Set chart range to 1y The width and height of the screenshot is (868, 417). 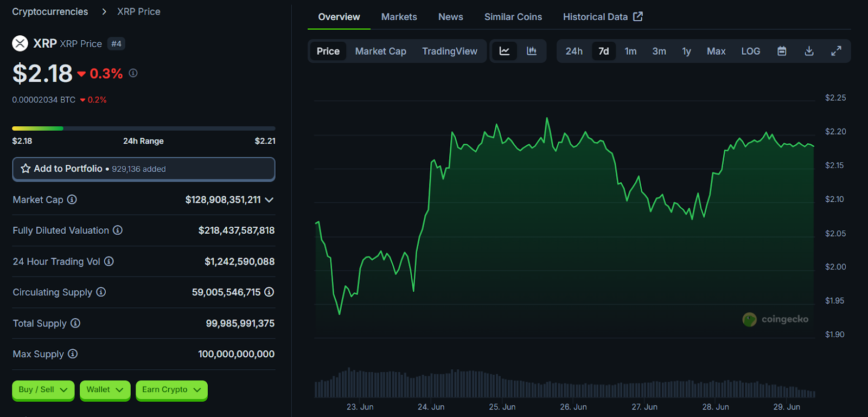pyautogui.click(x=687, y=51)
